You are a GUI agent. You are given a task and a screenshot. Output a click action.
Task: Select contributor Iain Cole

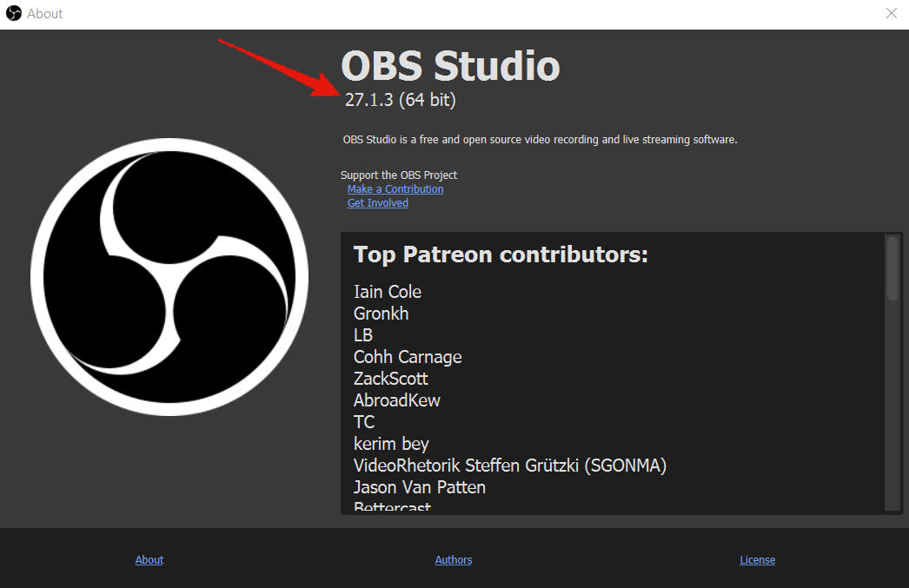tap(388, 292)
